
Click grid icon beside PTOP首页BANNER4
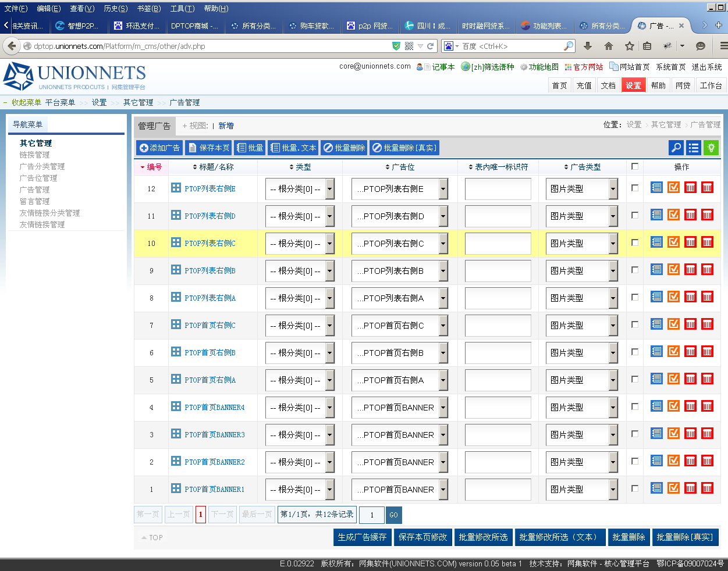pos(176,406)
